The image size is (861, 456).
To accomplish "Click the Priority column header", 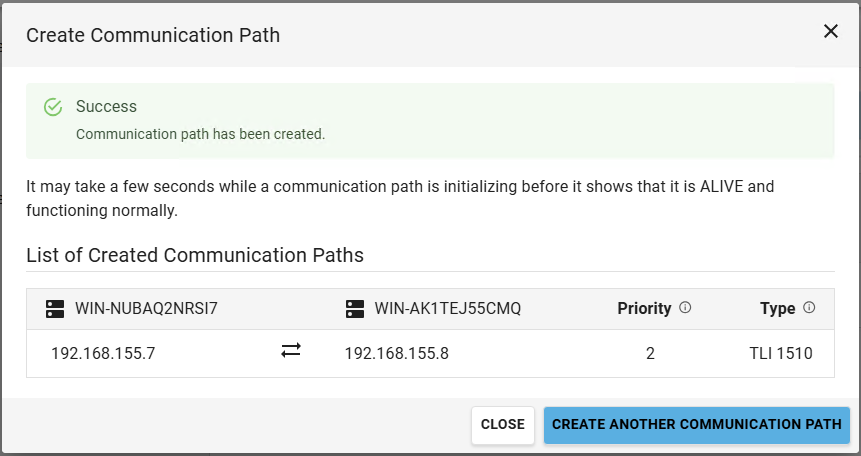I will pyautogui.click(x=644, y=308).
